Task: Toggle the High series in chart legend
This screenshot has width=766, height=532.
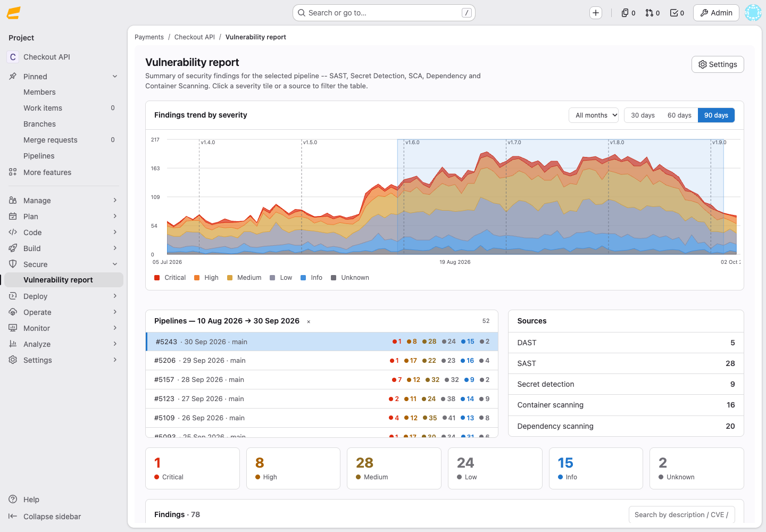Action: click(206, 278)
